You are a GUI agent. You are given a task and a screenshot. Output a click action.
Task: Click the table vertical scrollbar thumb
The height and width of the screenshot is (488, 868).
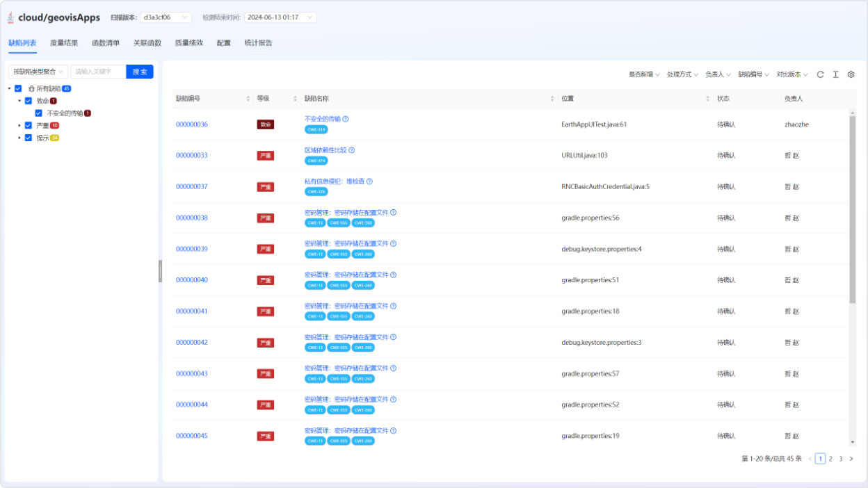click(x=853, y=209)
